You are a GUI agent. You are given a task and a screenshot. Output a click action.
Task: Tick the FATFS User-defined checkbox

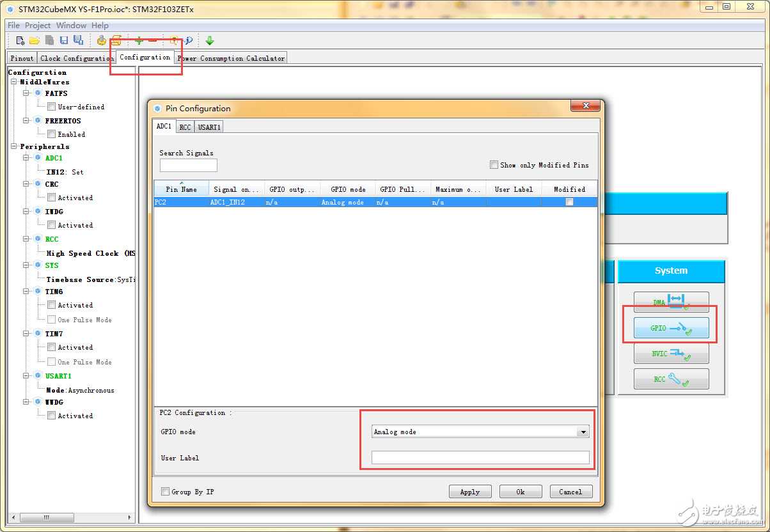[51, 107]
